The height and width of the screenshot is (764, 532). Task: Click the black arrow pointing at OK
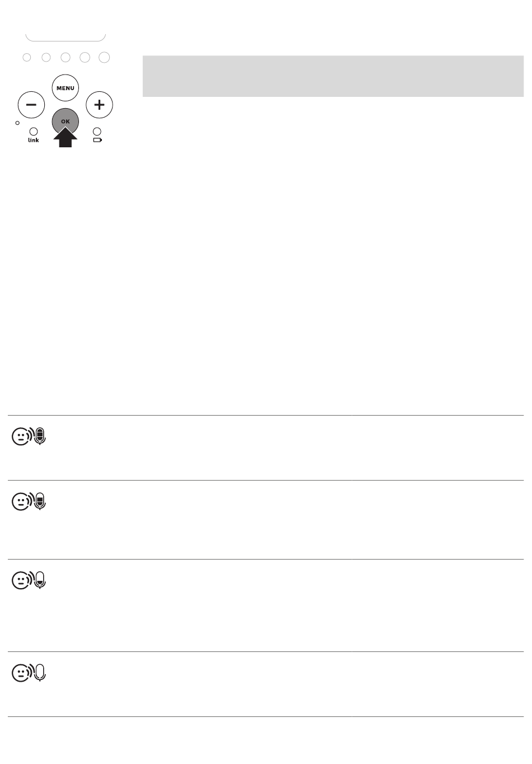66,137
